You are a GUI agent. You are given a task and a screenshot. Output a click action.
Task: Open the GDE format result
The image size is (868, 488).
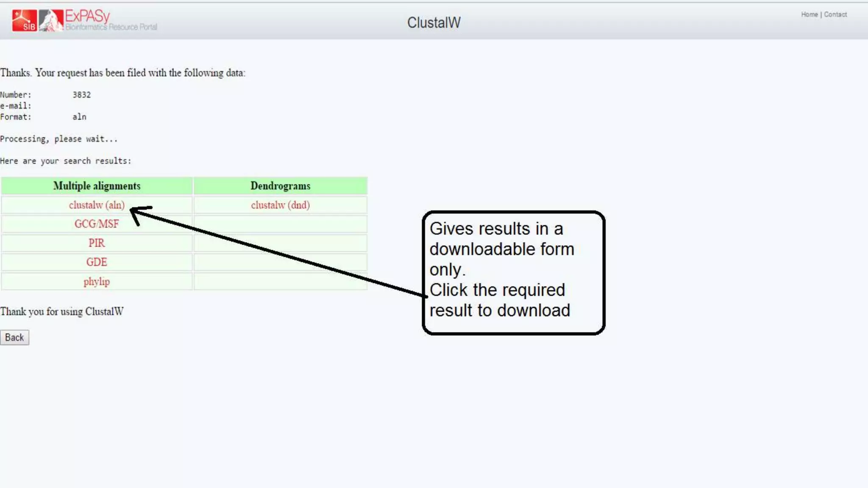[x=97, y=262]
